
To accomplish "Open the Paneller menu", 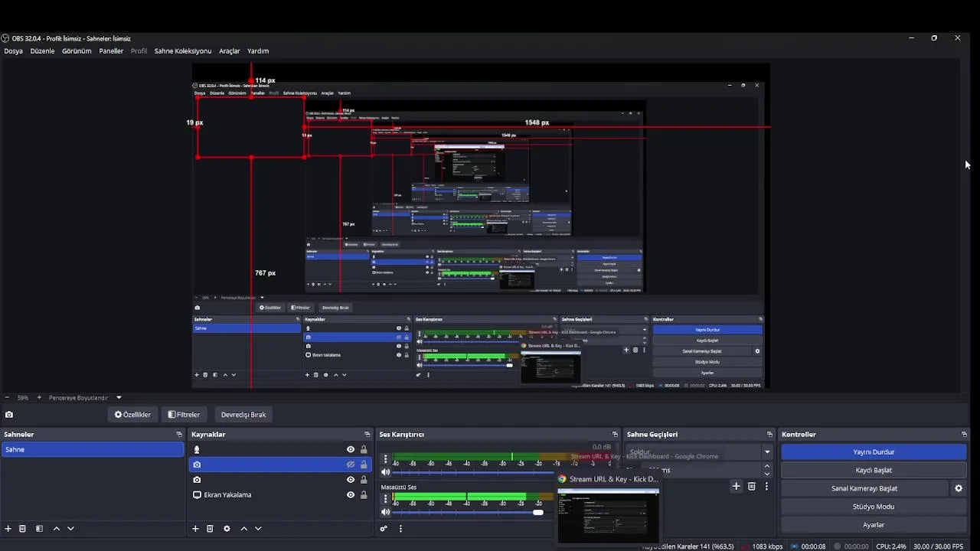I will [x=111, y=51].
